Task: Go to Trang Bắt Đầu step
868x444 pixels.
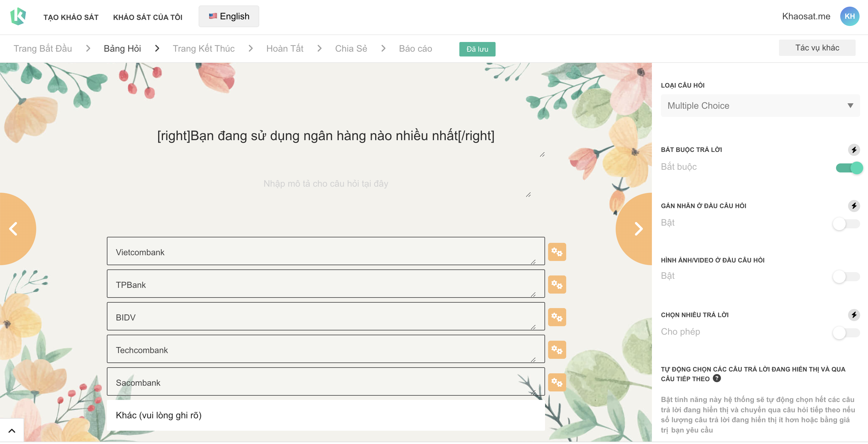Action: tap(43, 49)
